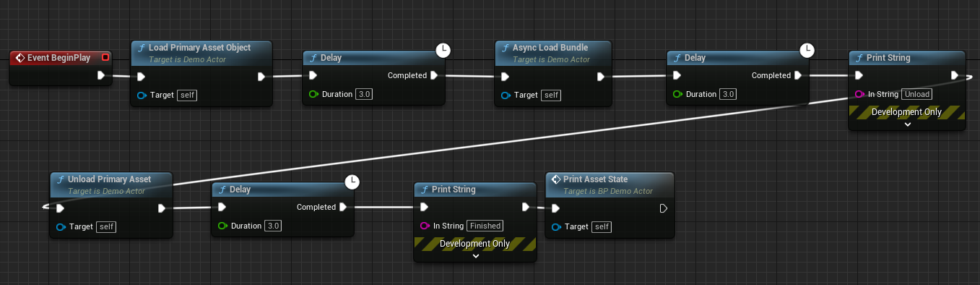The image size is (980, 285).
Task: Click input exec pin of Print String Unload node
Action: pos(859,75)
